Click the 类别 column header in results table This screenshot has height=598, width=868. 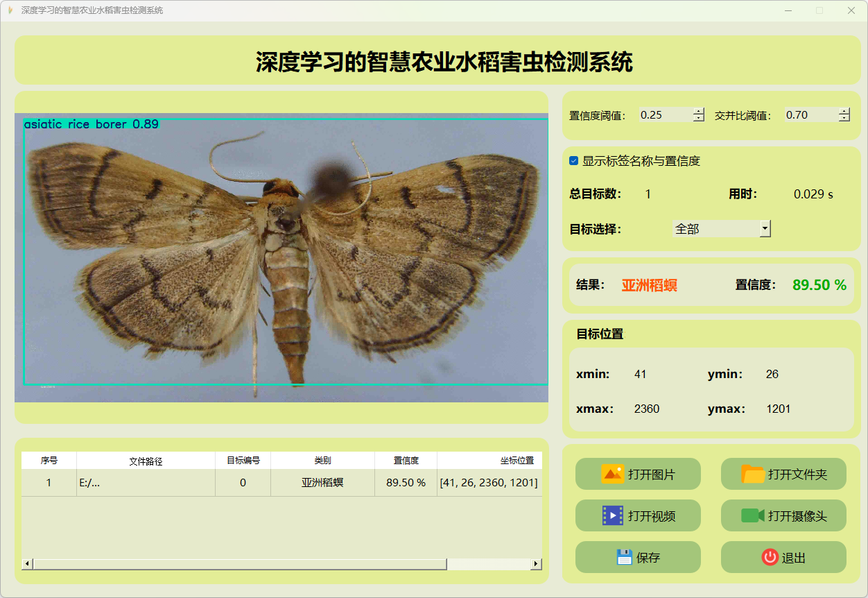(x=322, y=461)
